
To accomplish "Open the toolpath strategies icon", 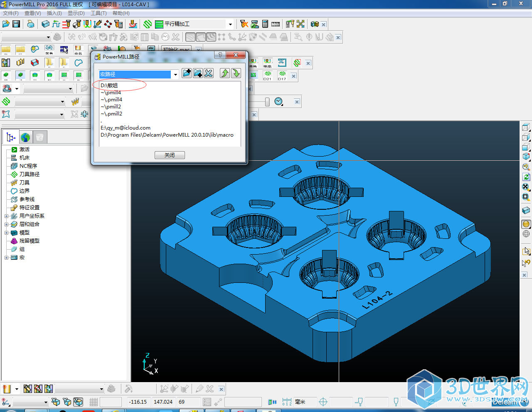I will [148, 24].
